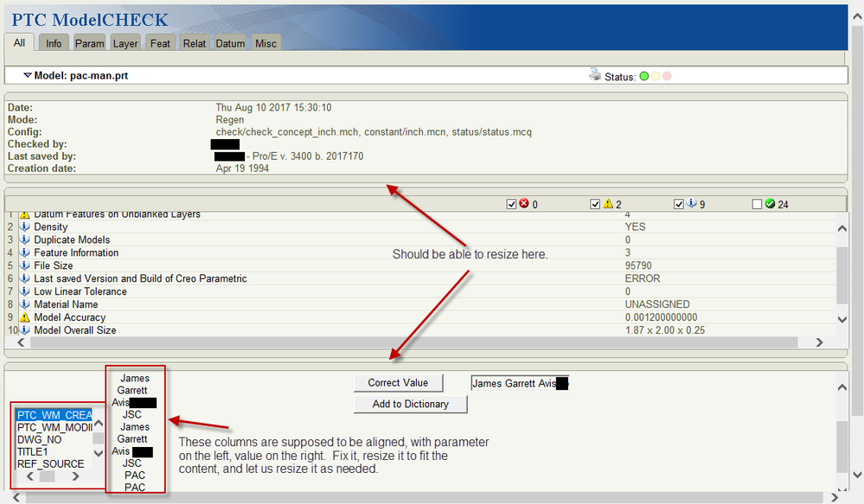Click info icon on Feature Information row

click(x=25, y=252)
